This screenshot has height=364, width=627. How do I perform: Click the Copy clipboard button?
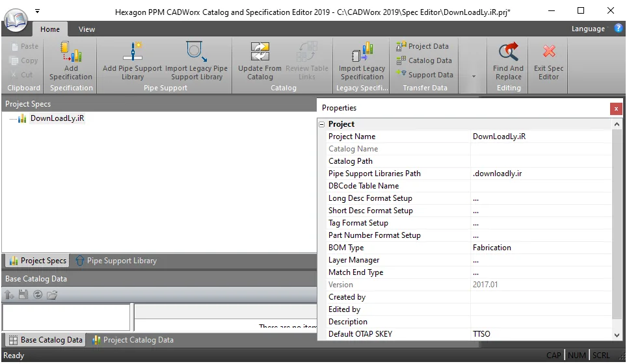[x=25, y=60]
